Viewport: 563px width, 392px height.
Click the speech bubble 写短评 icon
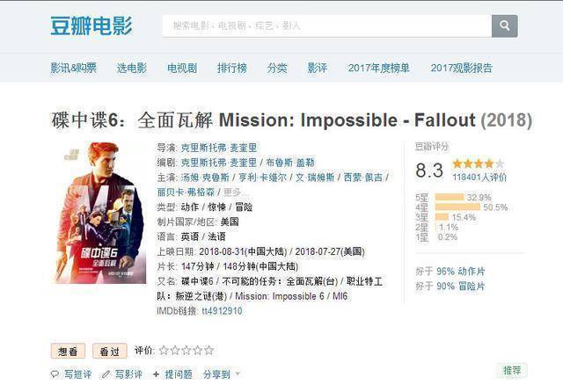click(x=55, y=374)
